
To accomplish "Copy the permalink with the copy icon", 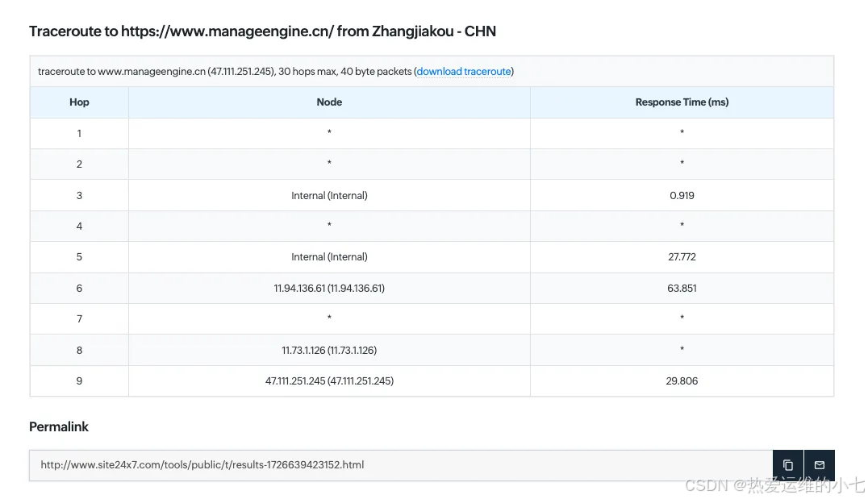I will point(787,465).
